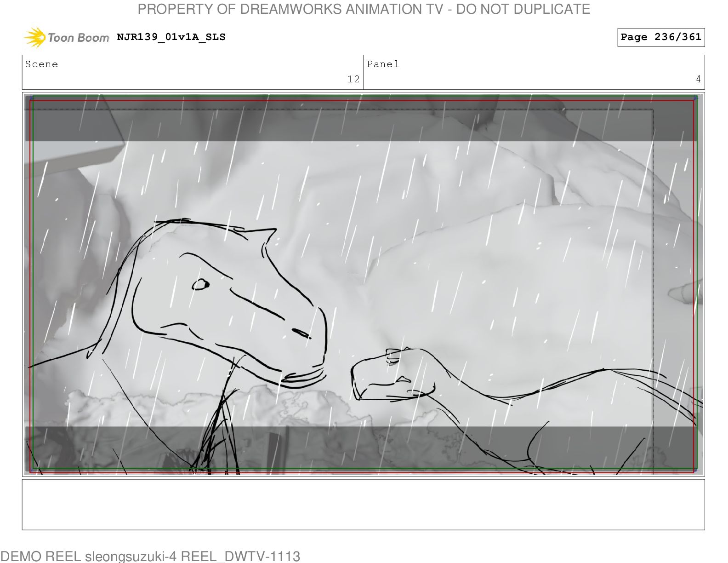728x563 pixels.
Task: Click the empty notes box below panel
Action: [x=363, y=505]
